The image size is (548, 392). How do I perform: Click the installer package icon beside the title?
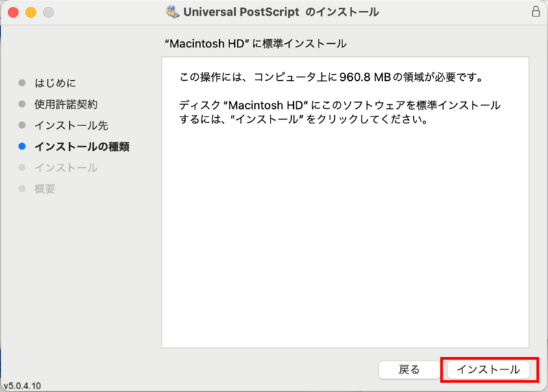point(173,12)
